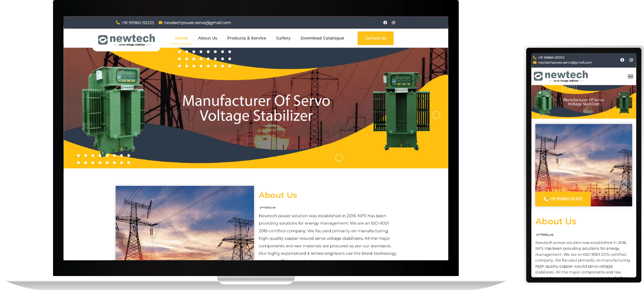
Task: Click the yellow Contact Us button
Action: coord(375,38)
